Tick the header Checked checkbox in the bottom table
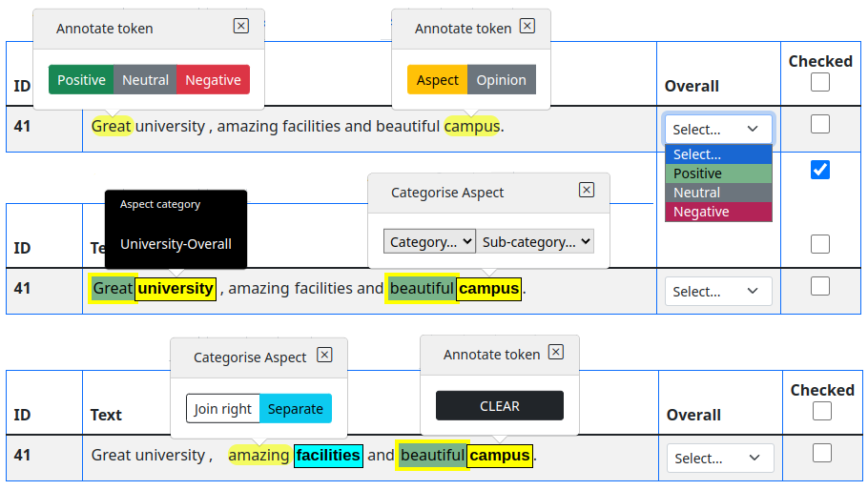 click(821, 411)
